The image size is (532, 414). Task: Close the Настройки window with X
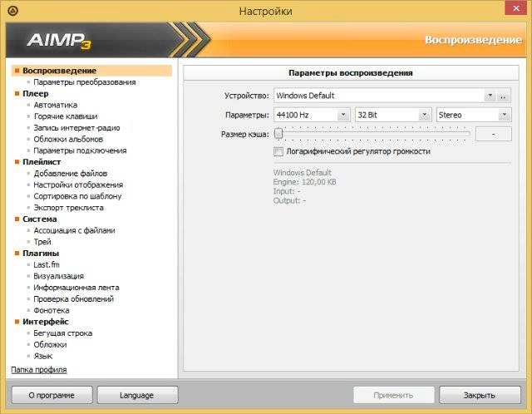click(515, 8)
